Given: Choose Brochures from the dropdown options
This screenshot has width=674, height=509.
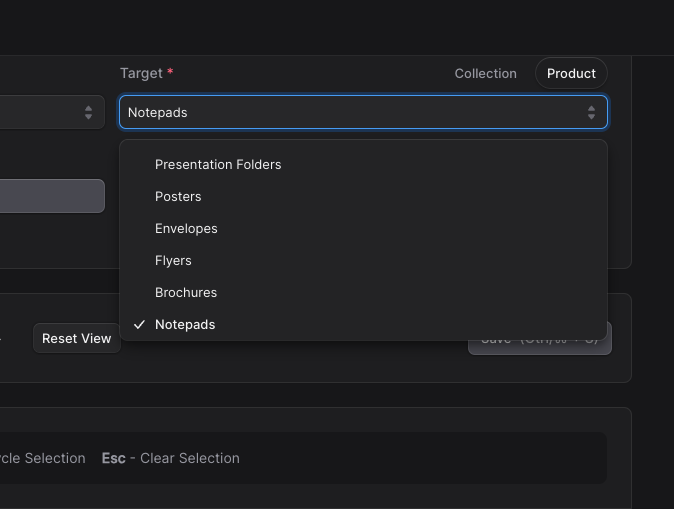Looking at the screenshot, I should click(363, 293).
